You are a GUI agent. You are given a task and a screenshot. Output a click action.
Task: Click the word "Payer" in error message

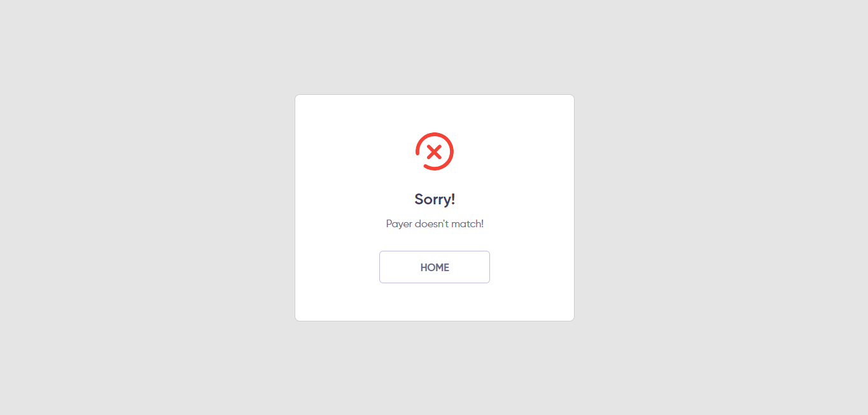pyautogui.click(x=399, y=224)
